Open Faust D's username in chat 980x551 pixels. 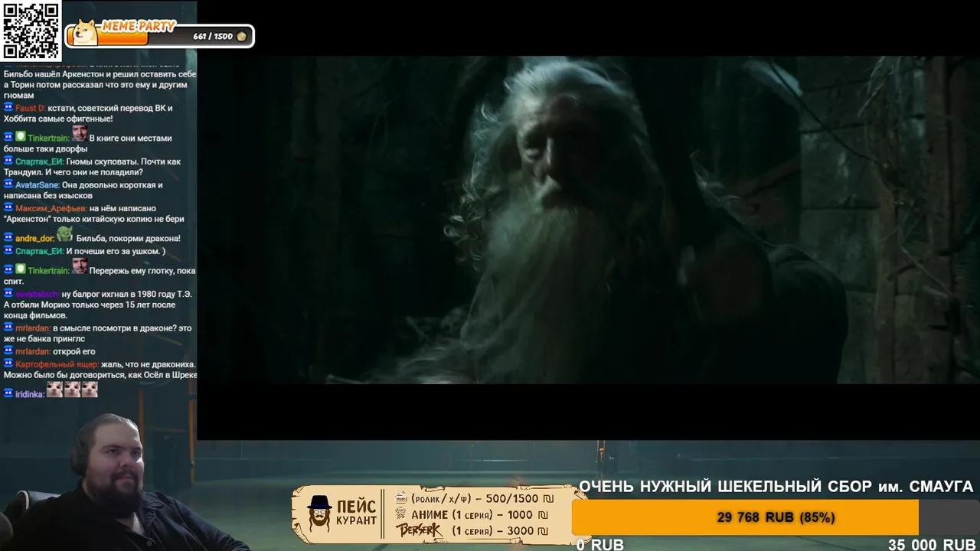coord(31,108)
